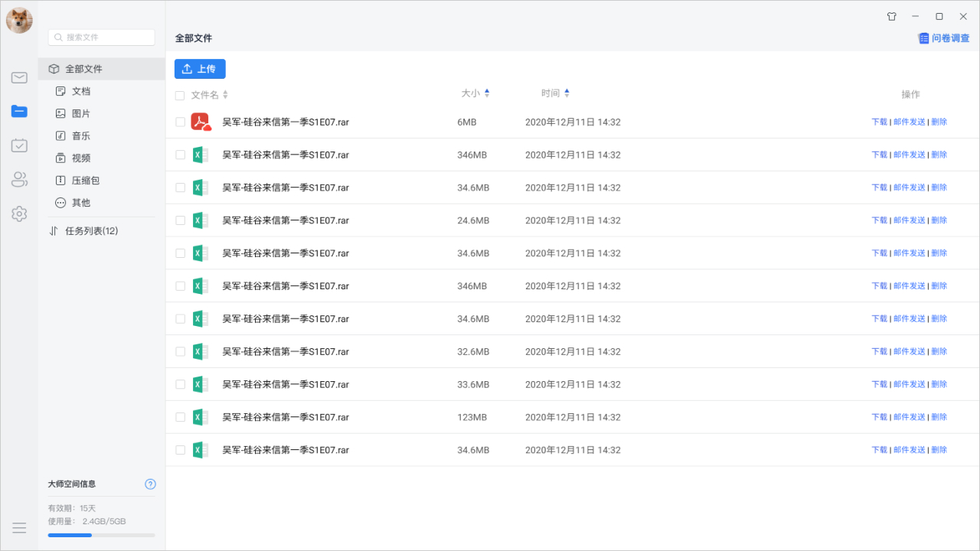
Task: Toggle the select-all files checkbox
Action: click(x=180, y=96)
